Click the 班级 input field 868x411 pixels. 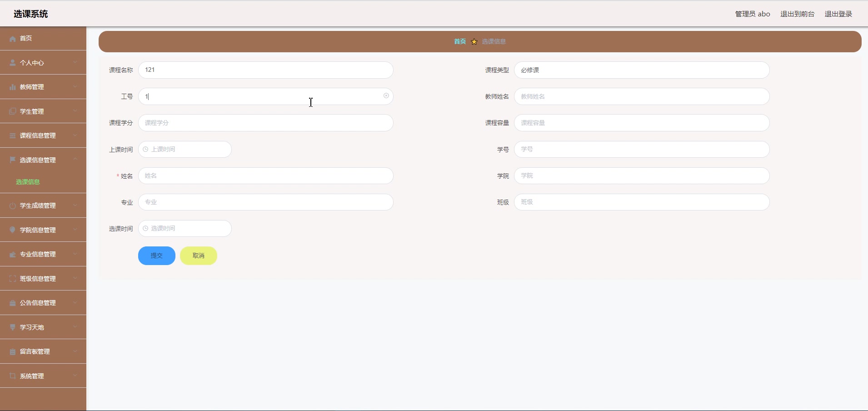click(641, 202)
